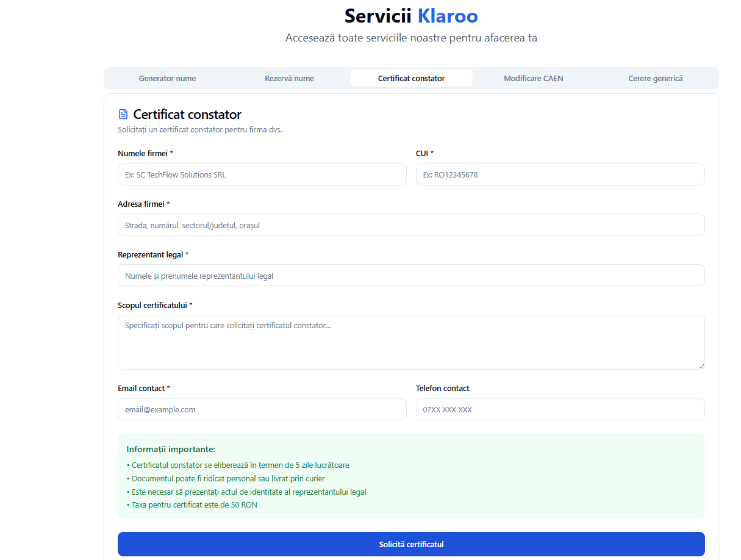Viewport: 741px width, 560px height.
Task: Click the Servicii Klaroo page title
Action: (411, 16)
